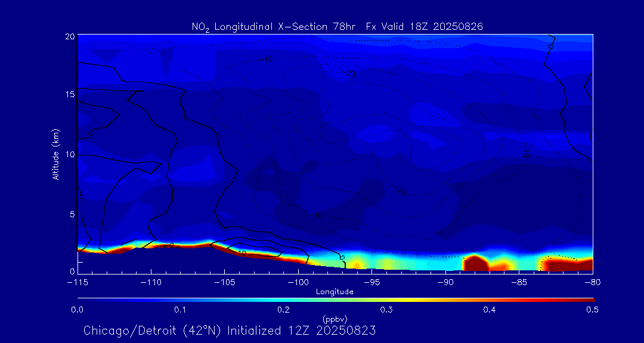Click longitude tick label "-90"

click(x=445, y=283)
